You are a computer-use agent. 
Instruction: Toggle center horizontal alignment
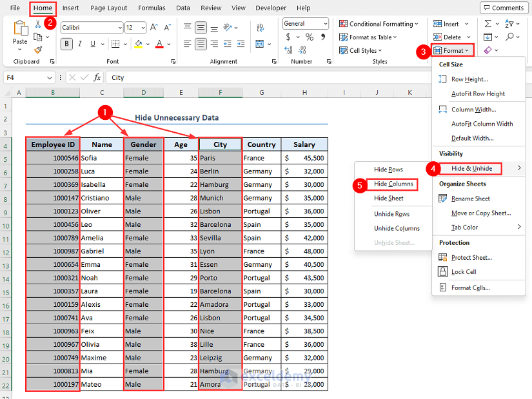(201, 44)
